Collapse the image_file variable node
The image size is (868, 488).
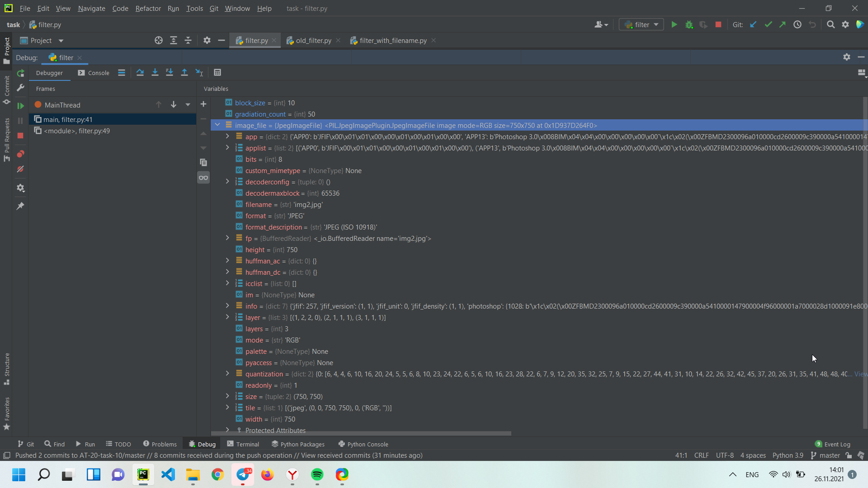pyautogui.click(x=217, y=125)
